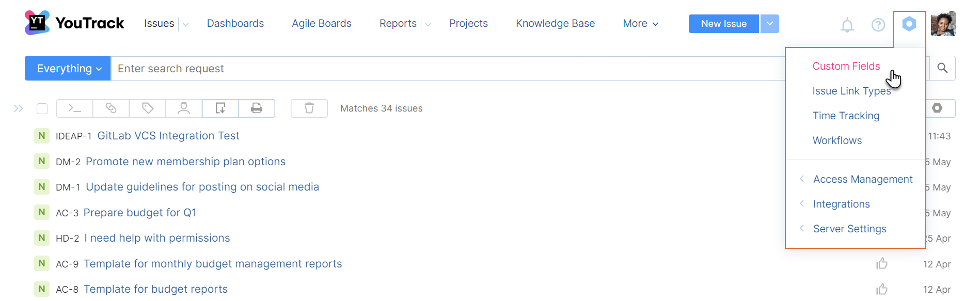
Task: Upvote issue AC-8 with thumbs up
Action: [881, 289]
